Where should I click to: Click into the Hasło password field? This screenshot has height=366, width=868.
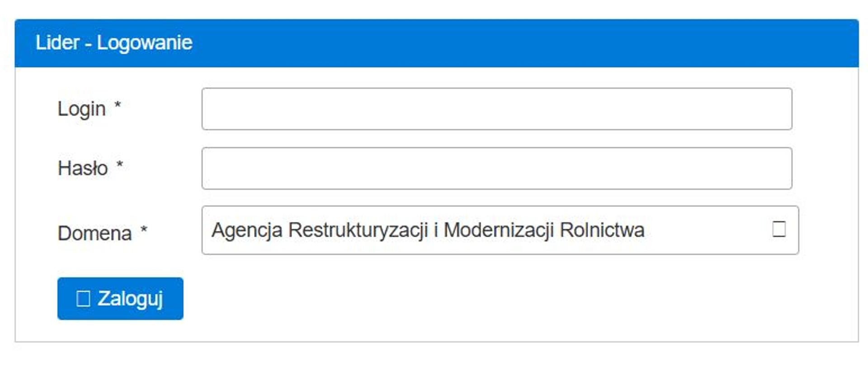pos(496,168)
